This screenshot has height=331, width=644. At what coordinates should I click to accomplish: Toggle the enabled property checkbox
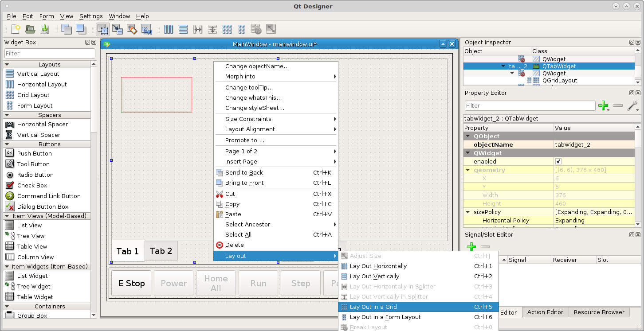tap(558, 161)
